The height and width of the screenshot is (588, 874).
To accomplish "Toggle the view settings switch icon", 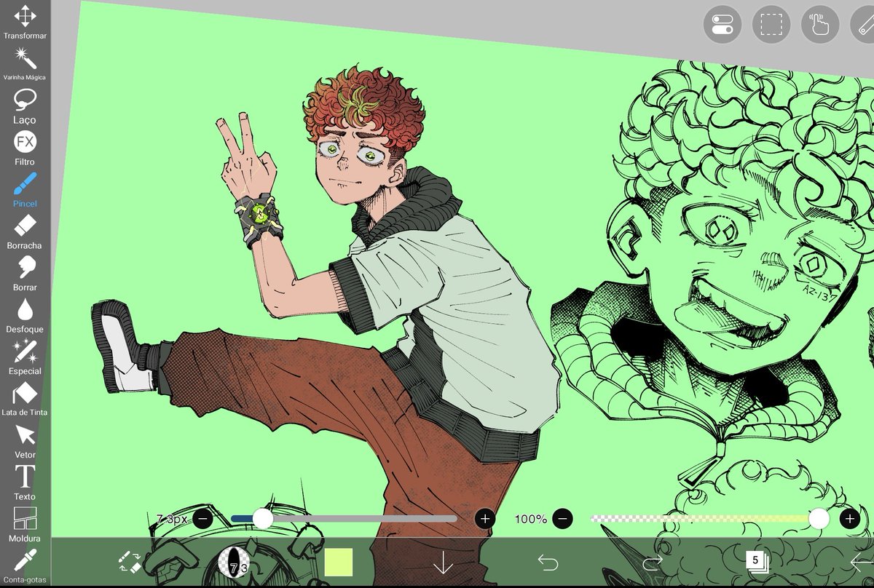I will [722, 25].
